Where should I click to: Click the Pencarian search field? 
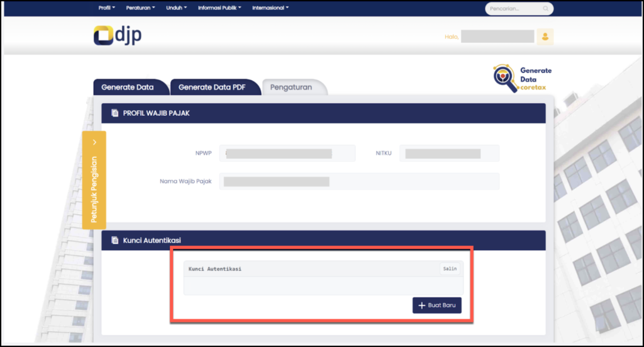tap(513, 9)
